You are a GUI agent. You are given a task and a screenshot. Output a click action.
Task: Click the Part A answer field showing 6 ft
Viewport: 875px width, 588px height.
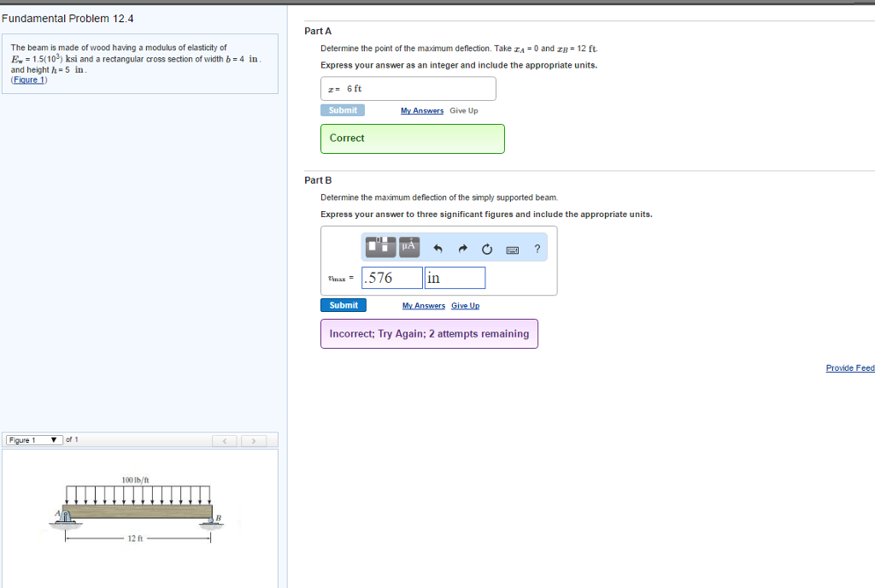click(x=408, y=89)
